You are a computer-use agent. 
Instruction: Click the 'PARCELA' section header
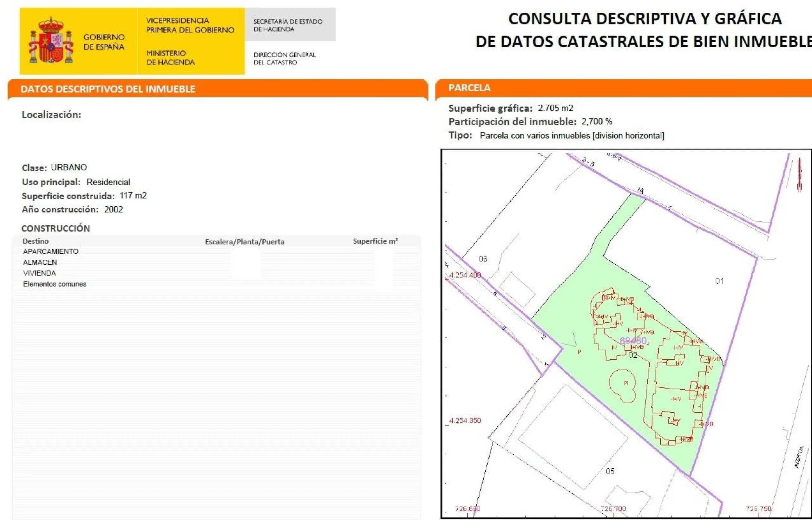[x=469, y=88]
